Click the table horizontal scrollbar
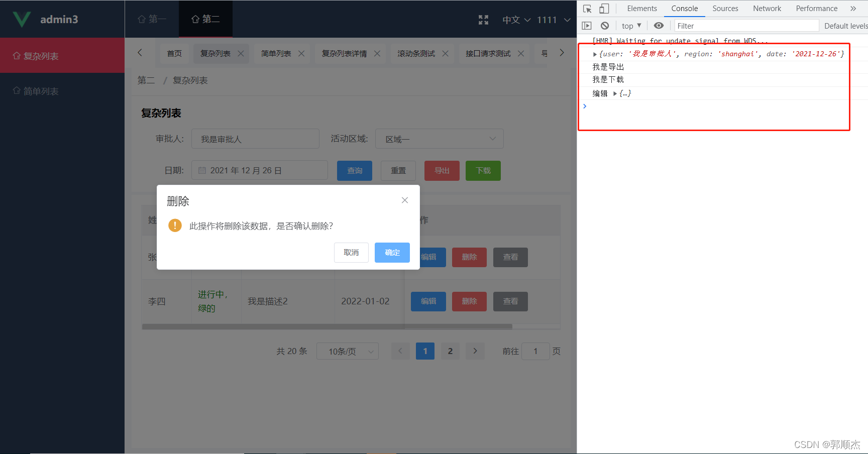This screenshot has height=454, width=868. point(327,326)
